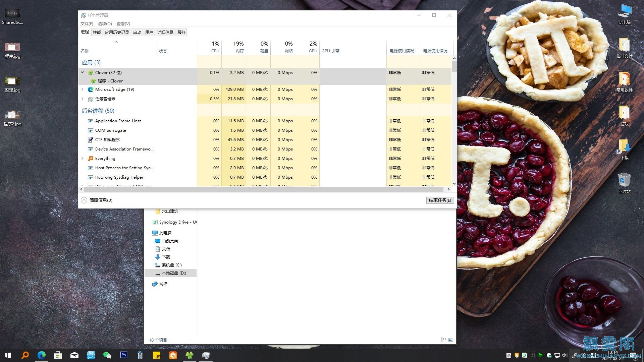Sort processes by 网络 column header

point(283,47)
